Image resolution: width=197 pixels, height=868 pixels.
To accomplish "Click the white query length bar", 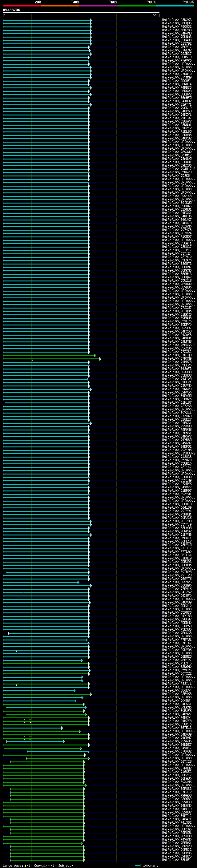I will (x=81, y=13).
